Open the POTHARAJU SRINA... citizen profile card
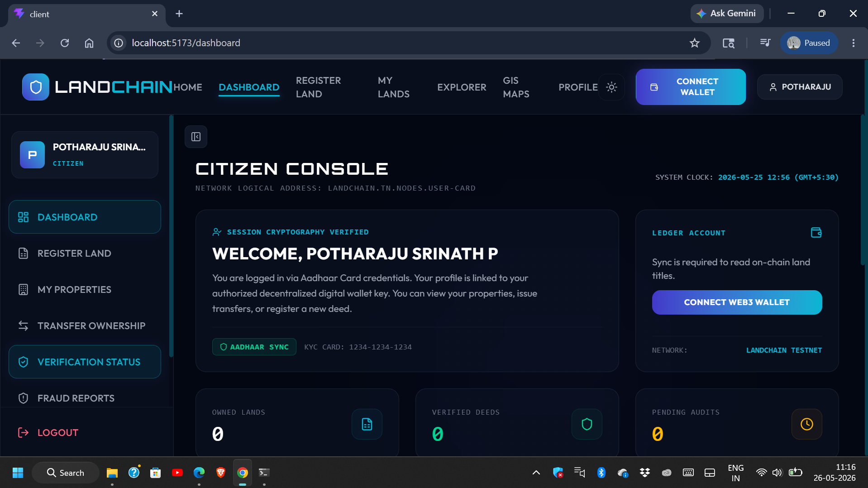 [x=85, y=155]
